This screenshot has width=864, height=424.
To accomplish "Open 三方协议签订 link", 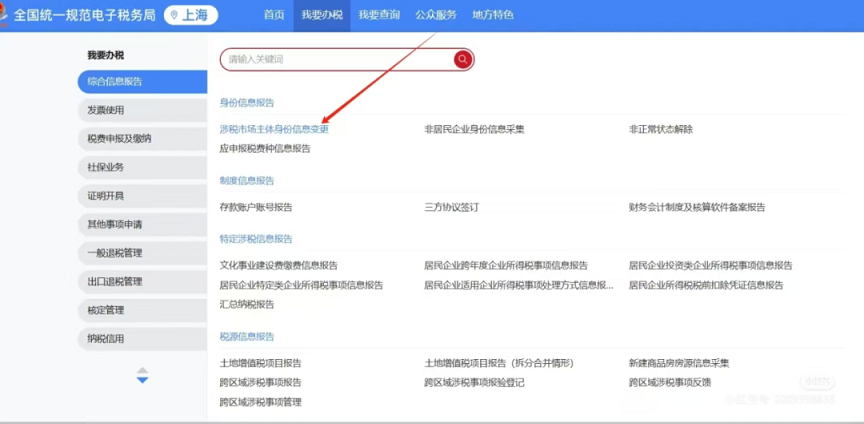I will click(x=451, y=207).
